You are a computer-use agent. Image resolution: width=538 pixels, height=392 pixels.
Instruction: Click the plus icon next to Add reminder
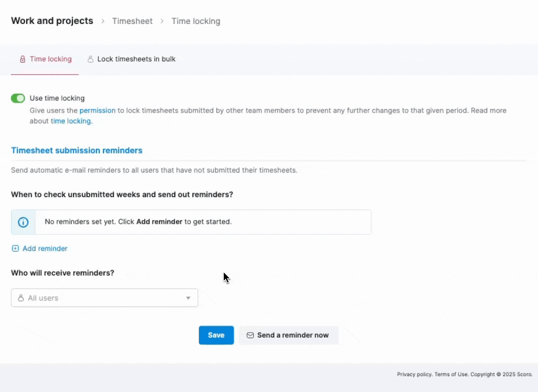point(15,248)
